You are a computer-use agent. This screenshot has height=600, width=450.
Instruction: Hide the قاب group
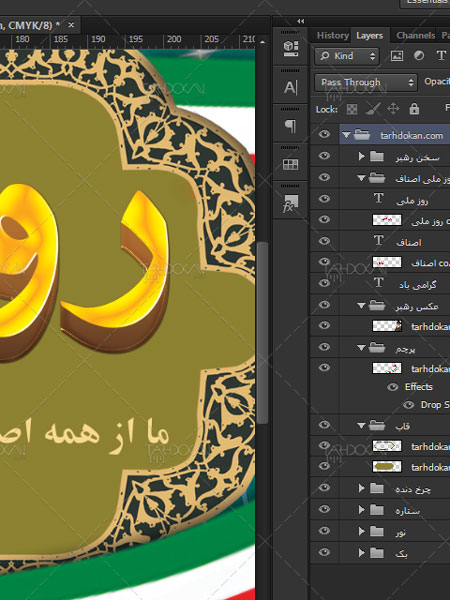[324, 425]
